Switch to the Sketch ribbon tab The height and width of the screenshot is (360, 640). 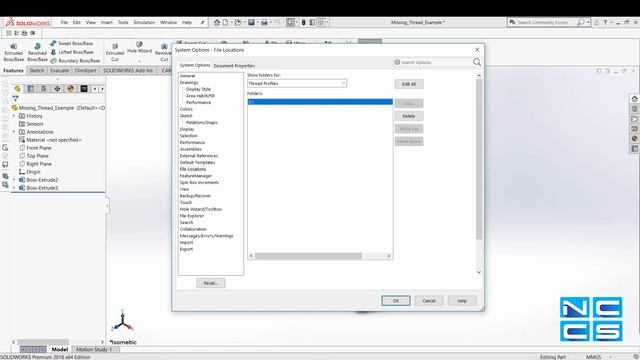point(36,70)
